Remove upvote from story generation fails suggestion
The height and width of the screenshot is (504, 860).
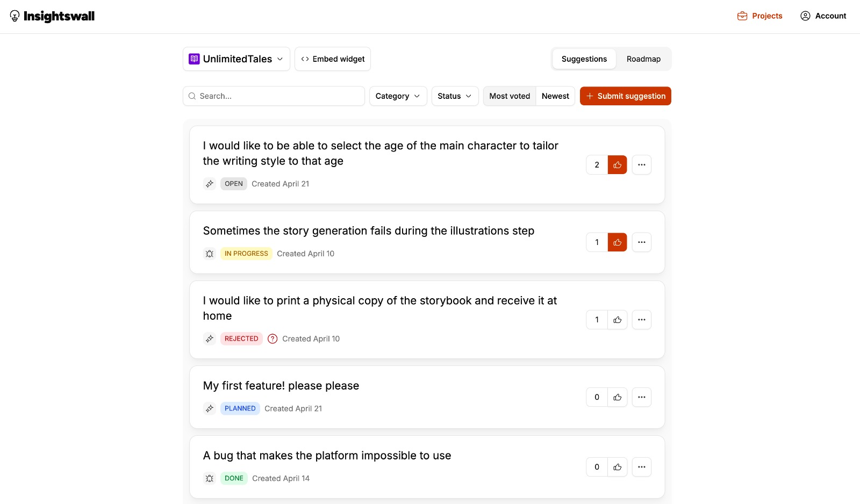[617, 242]
